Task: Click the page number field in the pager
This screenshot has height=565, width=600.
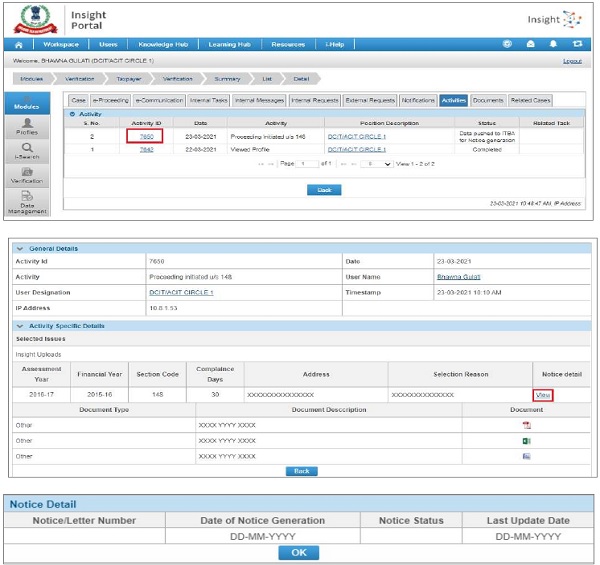Action: click(307, 164)
